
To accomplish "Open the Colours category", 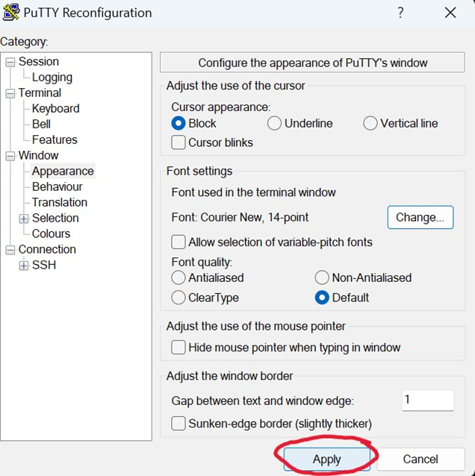I will pyautogui.click(x=51, y=234).
